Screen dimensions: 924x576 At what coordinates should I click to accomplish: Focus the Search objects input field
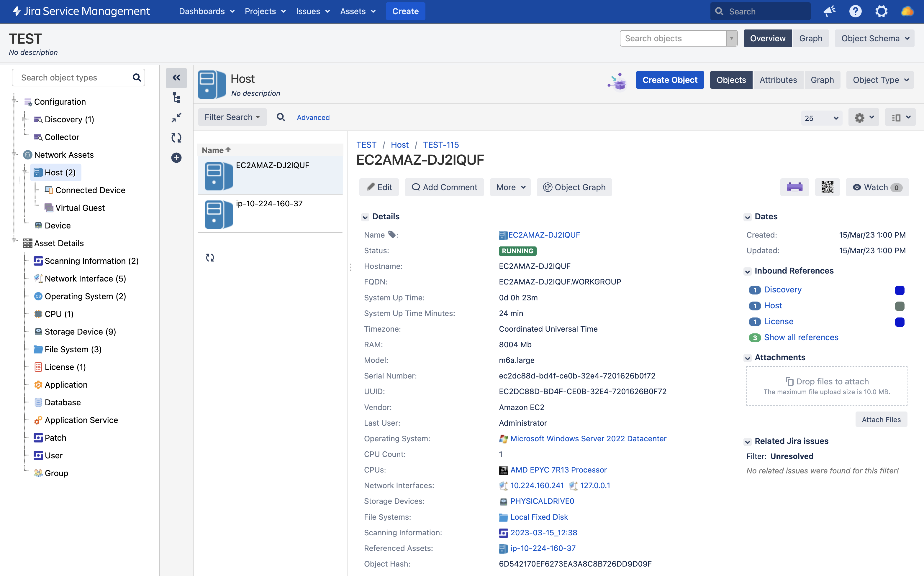[673, 39]
